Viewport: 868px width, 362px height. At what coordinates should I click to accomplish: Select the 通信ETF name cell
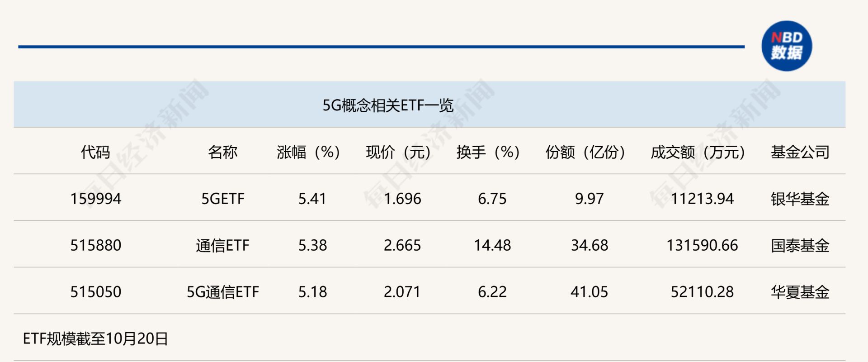(222, 245)
